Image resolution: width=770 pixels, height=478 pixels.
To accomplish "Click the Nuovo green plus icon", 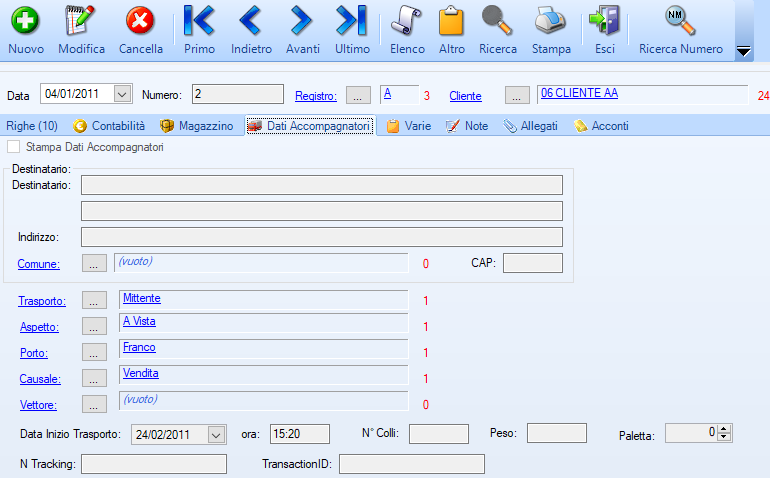I will (25, 21).
